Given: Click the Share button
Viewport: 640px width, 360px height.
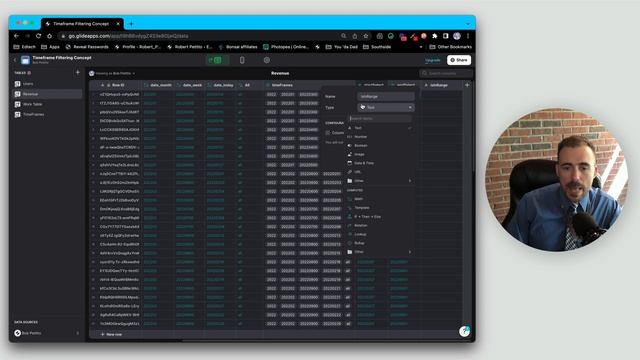Looking at the screenshot, I should click(x=459, y=60).
